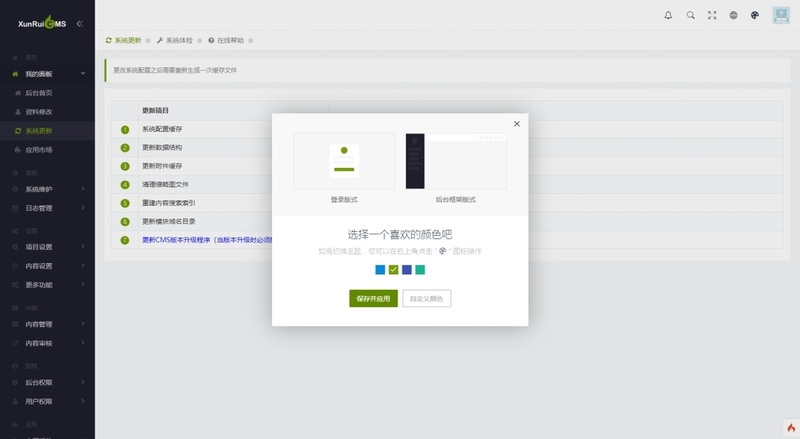Click the green 保存并应用 button

[x=373, y=299]
